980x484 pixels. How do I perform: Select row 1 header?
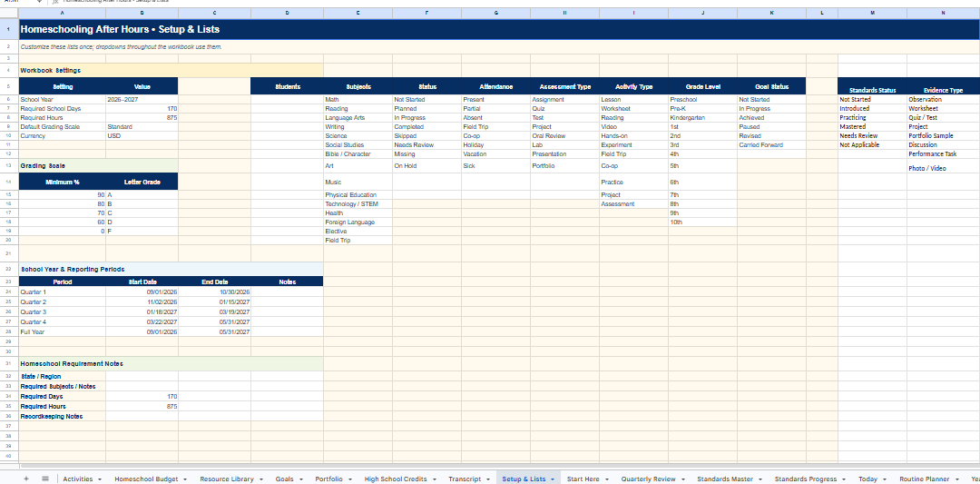(9, 29)
